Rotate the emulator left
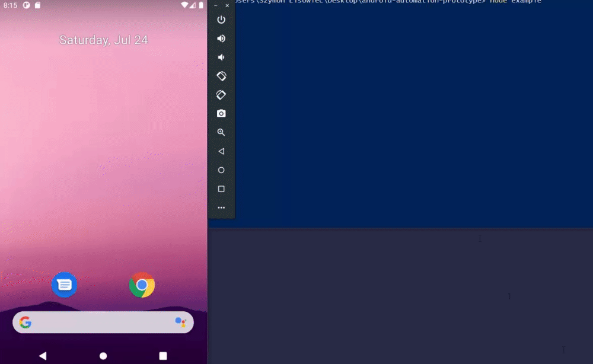Image resolution: width=593 pixels, height=364 pixels. pos(221,76)
